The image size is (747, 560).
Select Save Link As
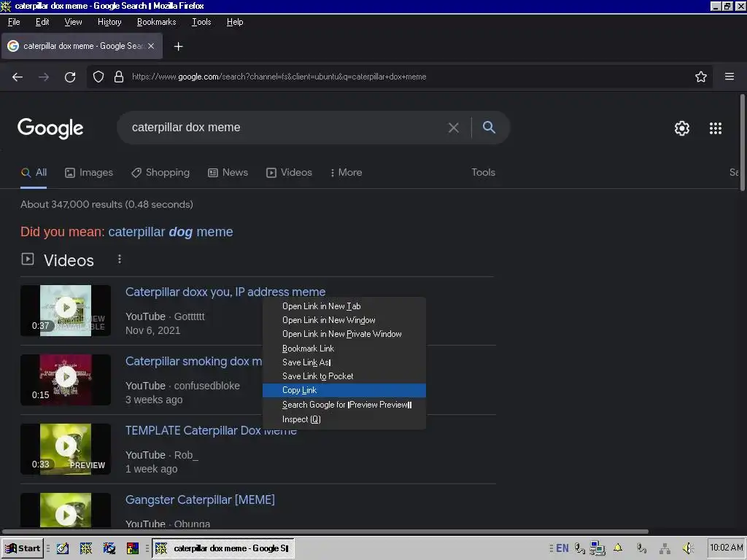(344, 362)
